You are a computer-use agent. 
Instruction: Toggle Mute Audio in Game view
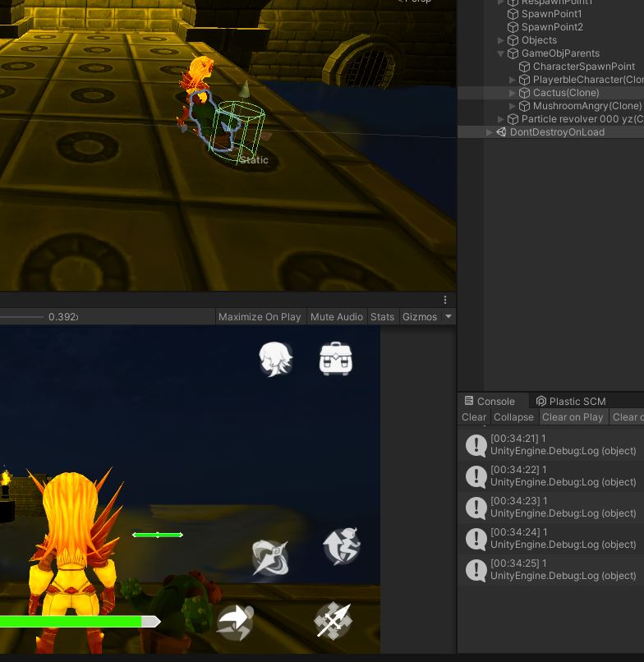(337, 317)
